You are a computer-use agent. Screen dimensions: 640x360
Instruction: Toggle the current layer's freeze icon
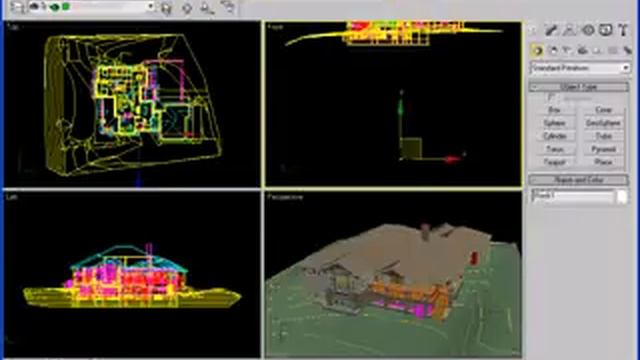pos(44,7)
